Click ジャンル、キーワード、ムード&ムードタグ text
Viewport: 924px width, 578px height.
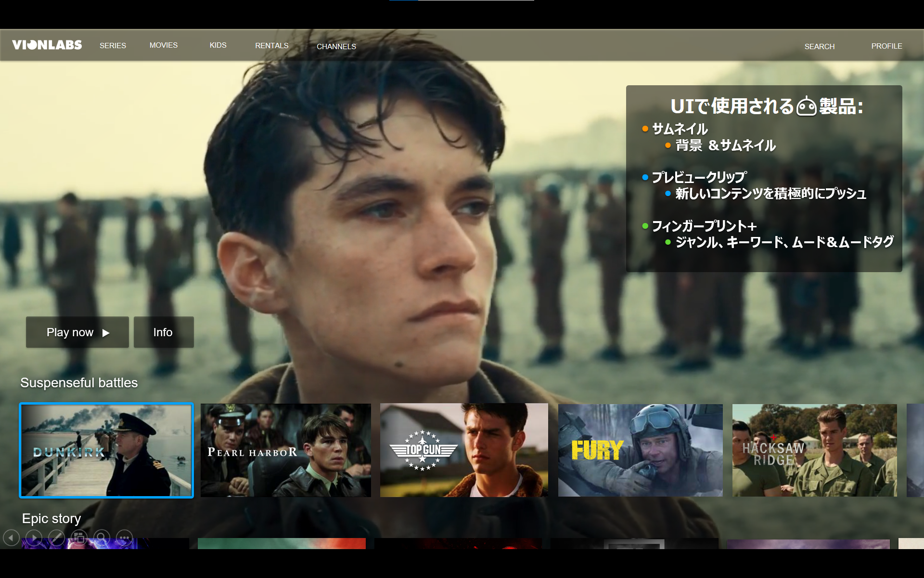(x=784, y=242)
